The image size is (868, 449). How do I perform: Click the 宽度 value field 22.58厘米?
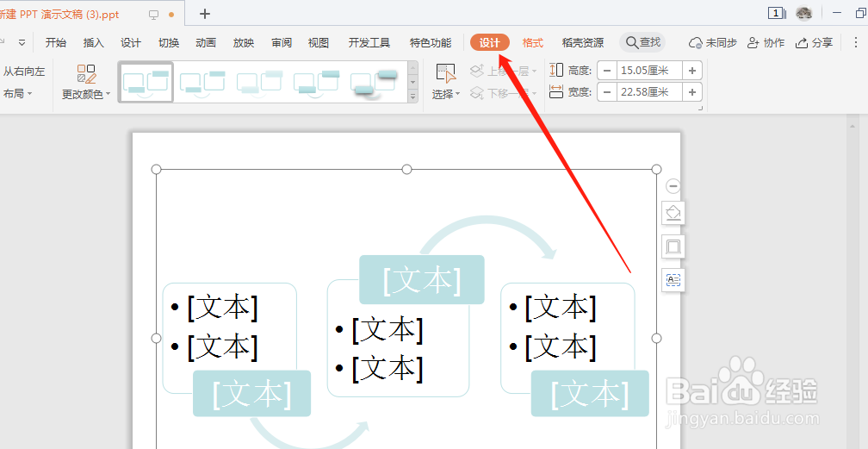(649, 92)
